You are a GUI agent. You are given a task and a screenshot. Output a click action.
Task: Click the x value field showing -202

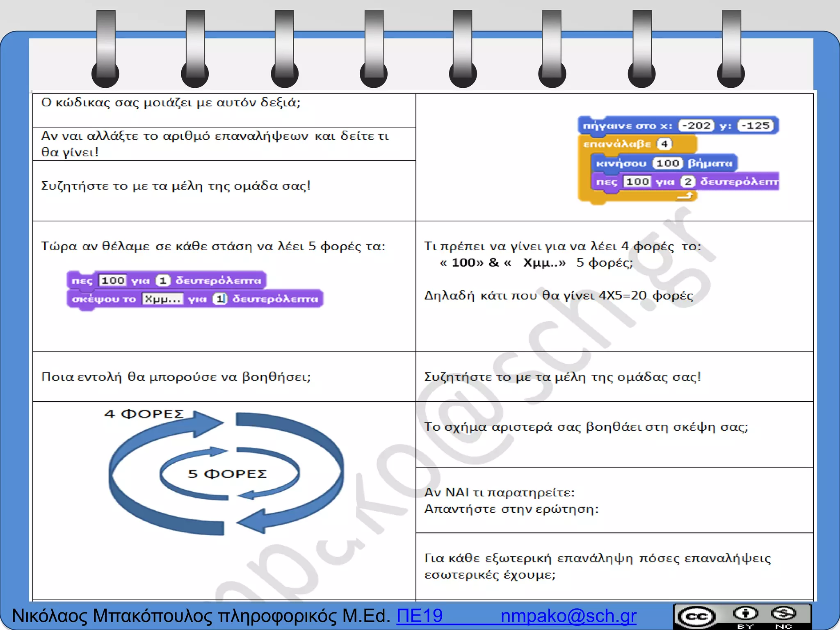696,126
